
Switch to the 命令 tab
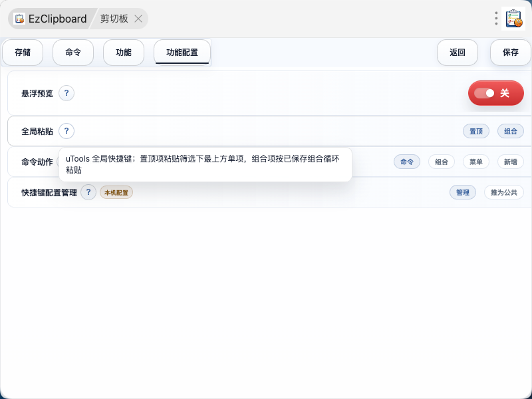[73, 53]
